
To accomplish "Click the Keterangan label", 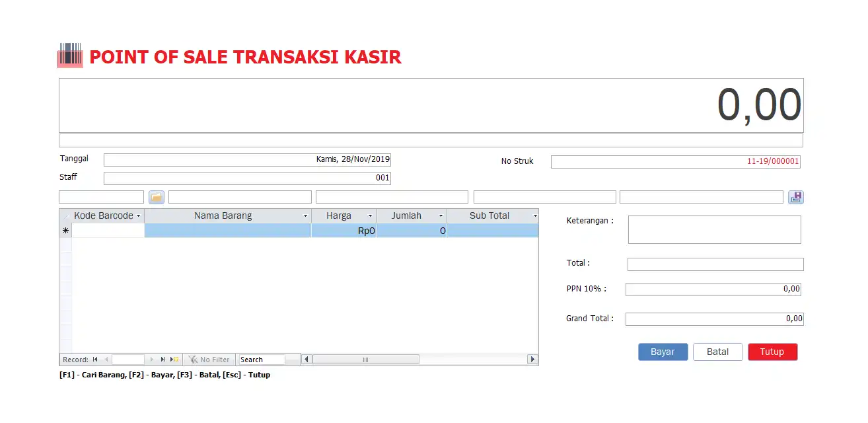I will [590, 221].
